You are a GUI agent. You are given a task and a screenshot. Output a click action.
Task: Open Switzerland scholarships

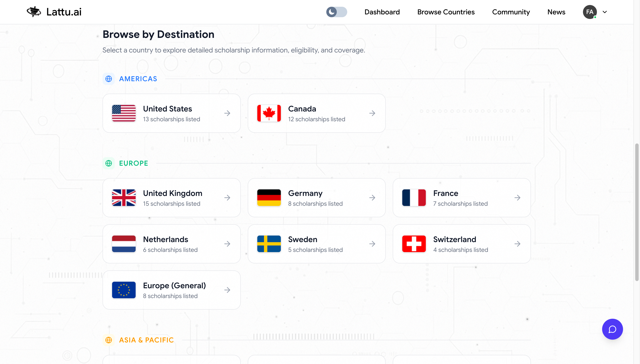point(461,244)
